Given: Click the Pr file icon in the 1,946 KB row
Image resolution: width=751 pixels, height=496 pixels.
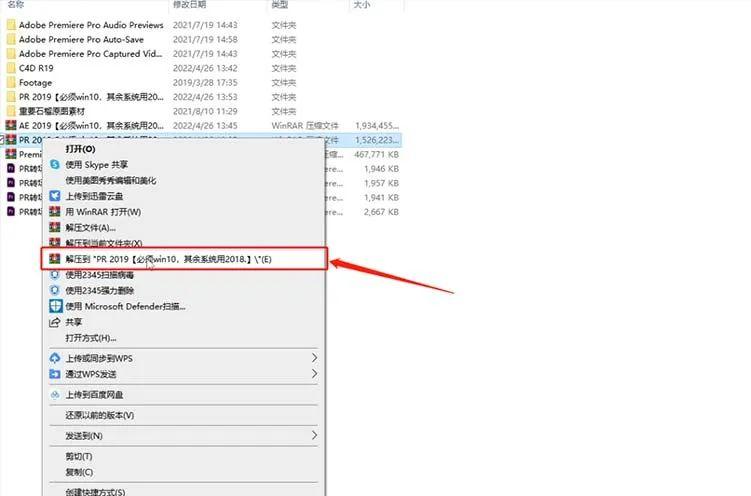Looking at the screenshot, I should point(11,169).
